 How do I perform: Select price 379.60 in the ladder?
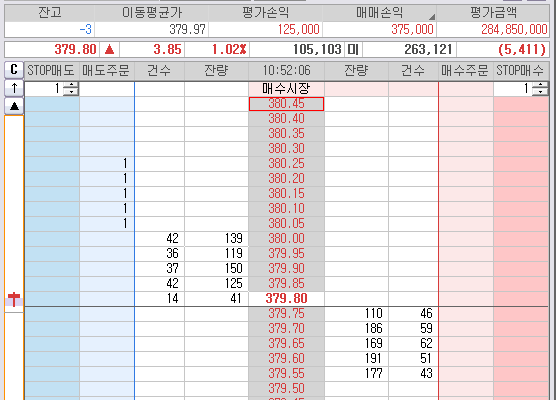286,359
